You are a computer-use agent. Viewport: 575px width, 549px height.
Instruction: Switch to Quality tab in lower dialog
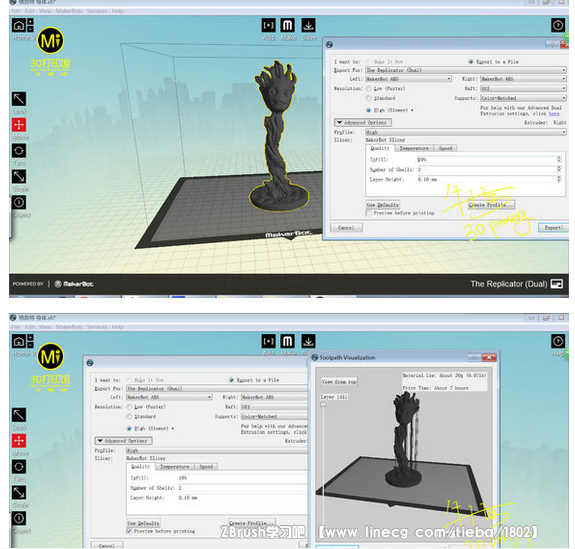[141, 466]
